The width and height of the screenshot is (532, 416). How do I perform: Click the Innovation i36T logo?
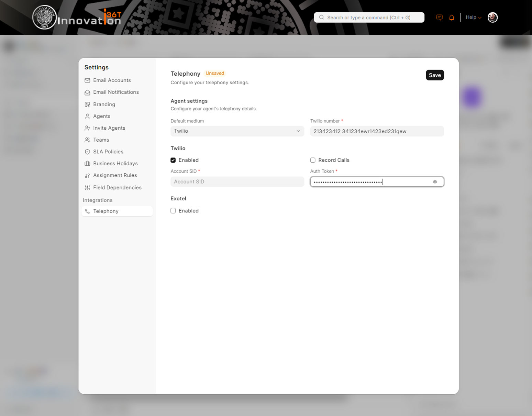coord(77,18)
